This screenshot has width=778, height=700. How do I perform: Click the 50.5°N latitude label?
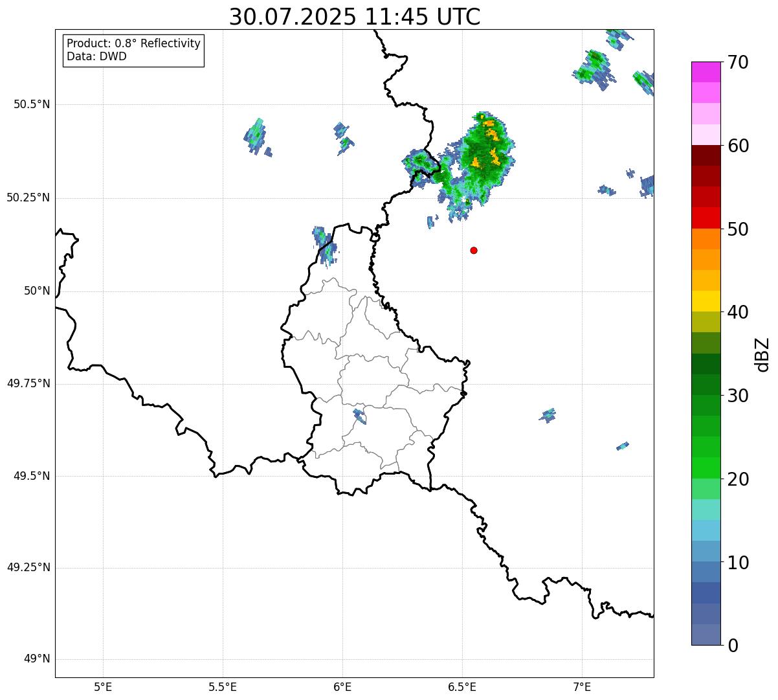pos(32,104)
